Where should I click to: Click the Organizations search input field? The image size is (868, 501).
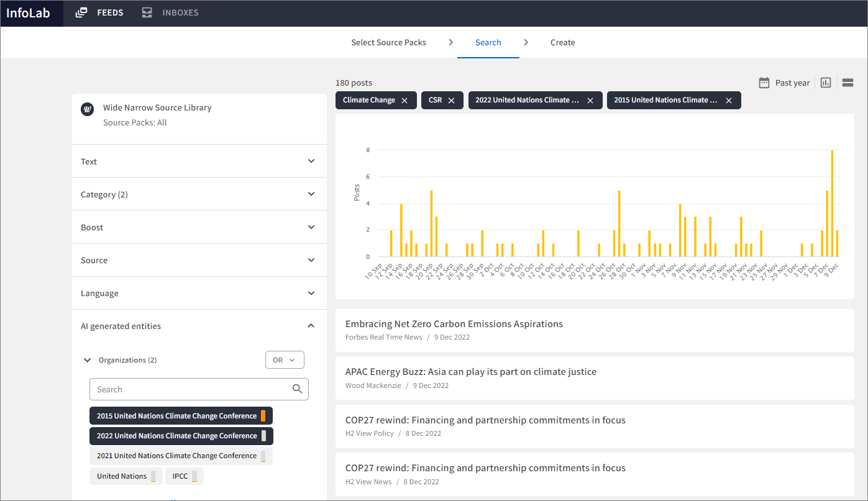190,389
